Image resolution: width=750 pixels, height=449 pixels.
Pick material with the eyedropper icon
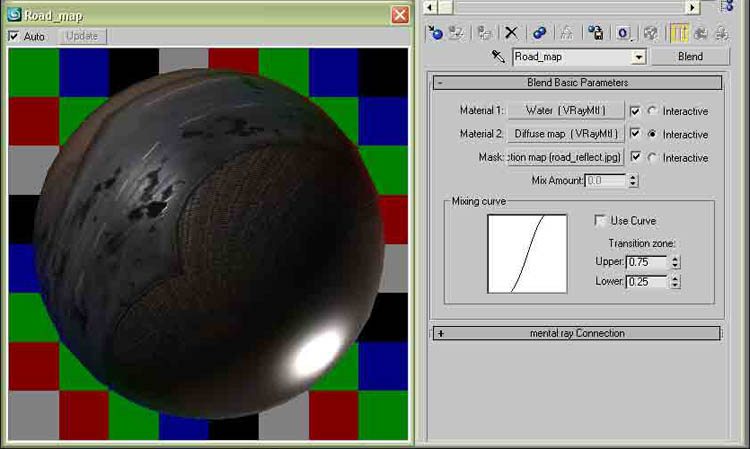coord(497,58)
